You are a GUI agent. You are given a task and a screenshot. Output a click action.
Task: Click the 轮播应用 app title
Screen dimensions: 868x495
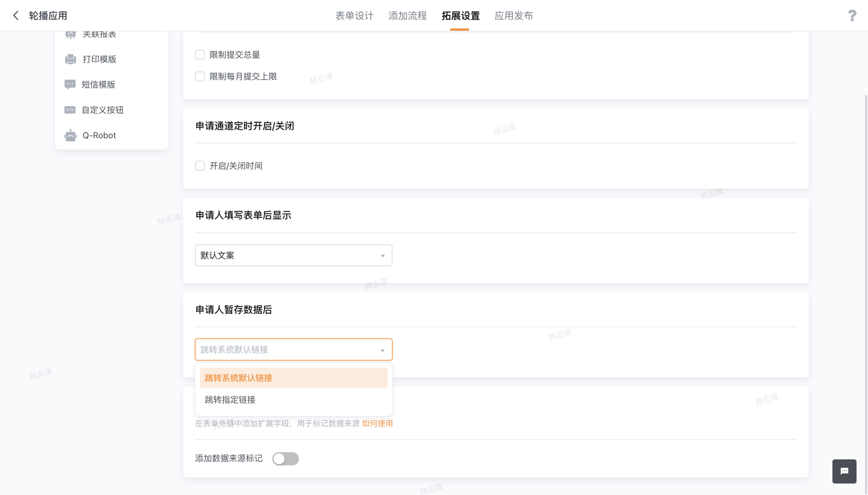click(x=48, y=16)
